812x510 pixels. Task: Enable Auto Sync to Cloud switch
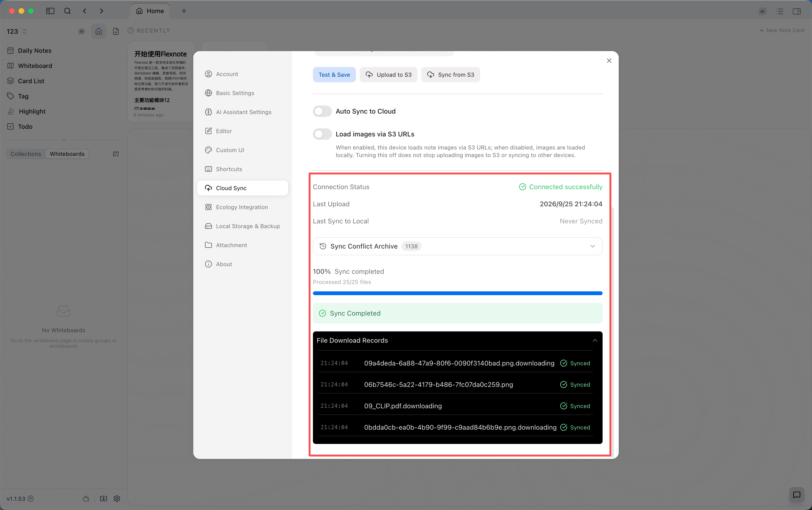[322, 111]
